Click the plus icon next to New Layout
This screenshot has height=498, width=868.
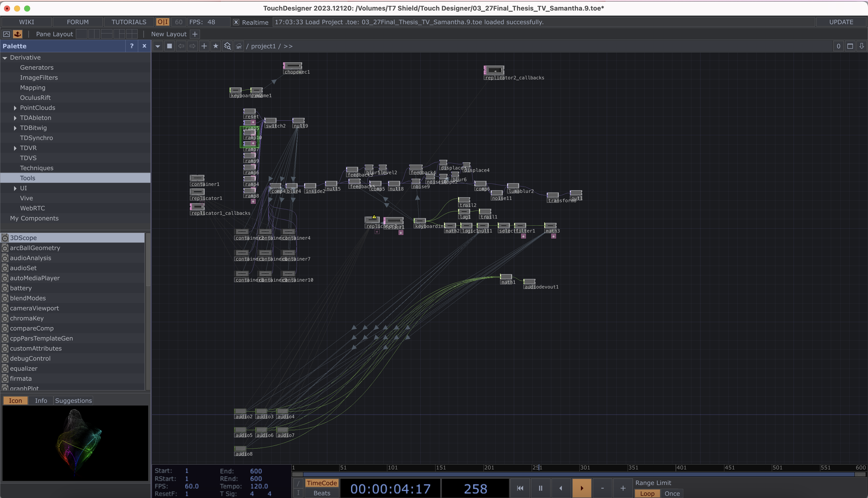click(x=195, y=34)
